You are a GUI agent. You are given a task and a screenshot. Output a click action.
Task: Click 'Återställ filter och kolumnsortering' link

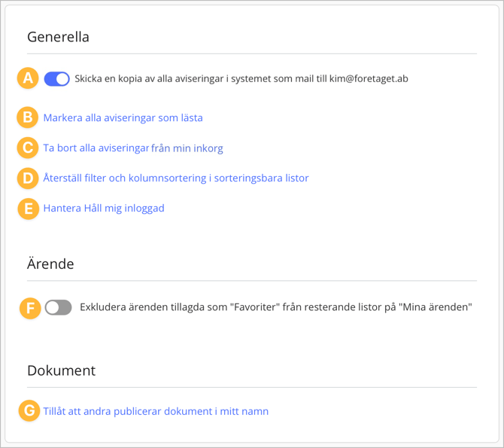(x=176, y=178)
